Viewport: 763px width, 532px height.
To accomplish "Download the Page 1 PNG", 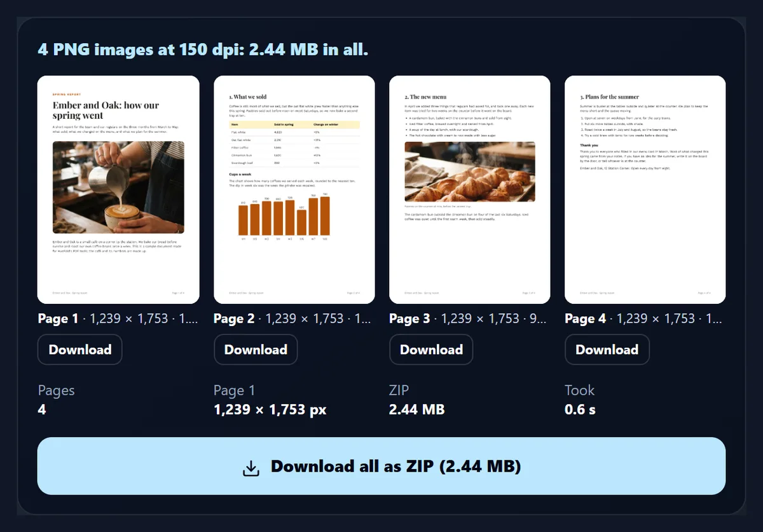I will click(x=80, y=350).
